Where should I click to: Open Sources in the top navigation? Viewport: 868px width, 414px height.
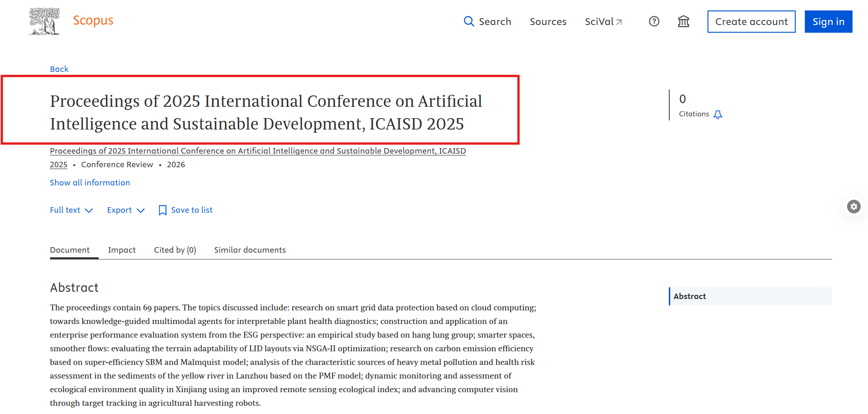point(548,21)
